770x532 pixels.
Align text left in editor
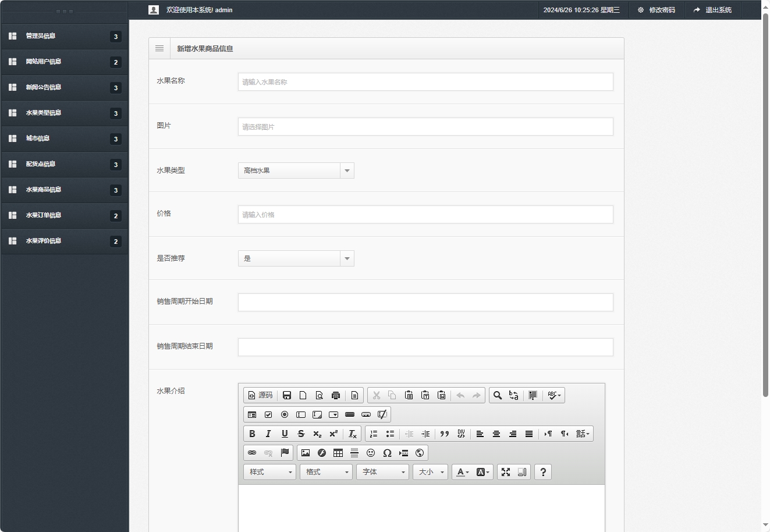[480, 434]
